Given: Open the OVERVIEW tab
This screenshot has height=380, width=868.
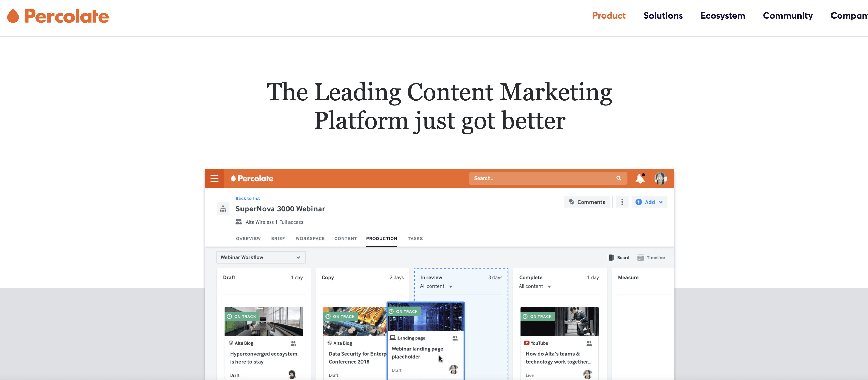Looking at the screenshot, I should point(248,238).
